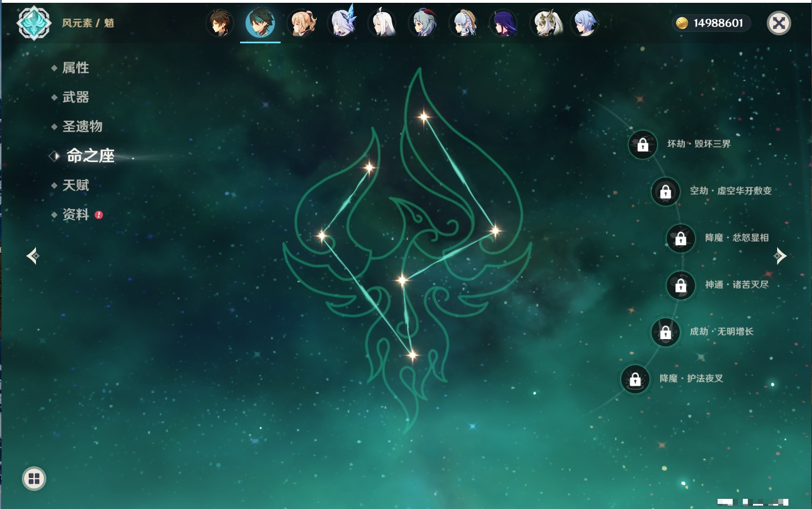Click lock icon for 降魔·忿怒显相

[681, 238]
